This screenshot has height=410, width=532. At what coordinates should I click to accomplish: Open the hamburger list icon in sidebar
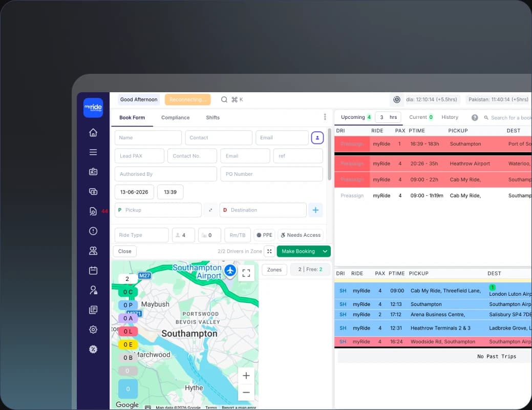(93, 152)
